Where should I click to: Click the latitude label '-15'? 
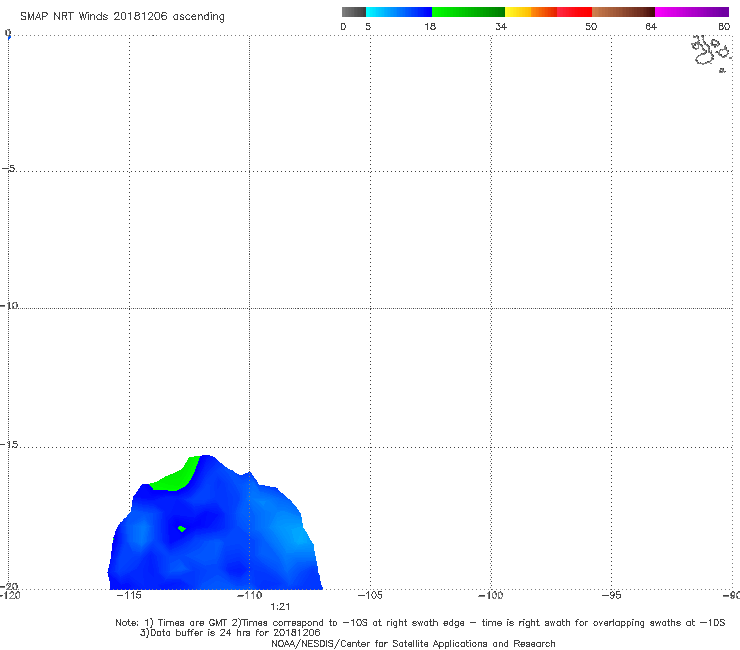(x=9, y=444)
